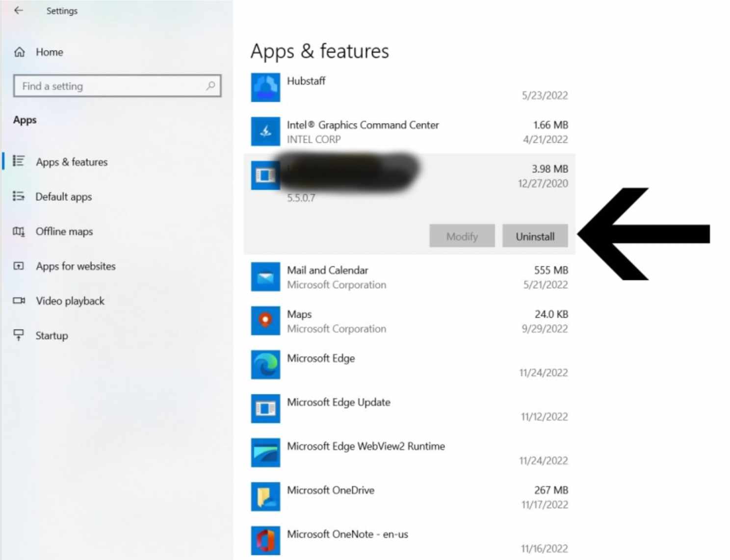Click the Default apps icon
This screenshot has width=730, height=560.
tap(19, 196)
